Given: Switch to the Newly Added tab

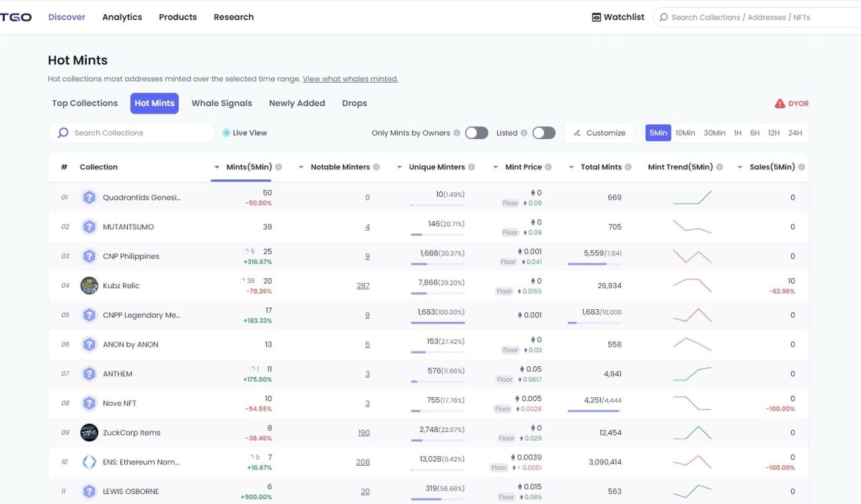Looking at the screenshot, I should (297, 103).
